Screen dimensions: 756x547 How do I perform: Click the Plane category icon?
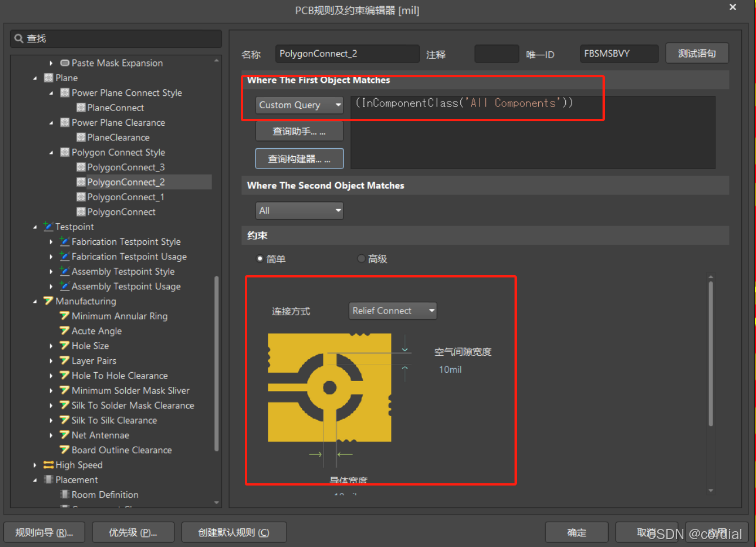49,78
